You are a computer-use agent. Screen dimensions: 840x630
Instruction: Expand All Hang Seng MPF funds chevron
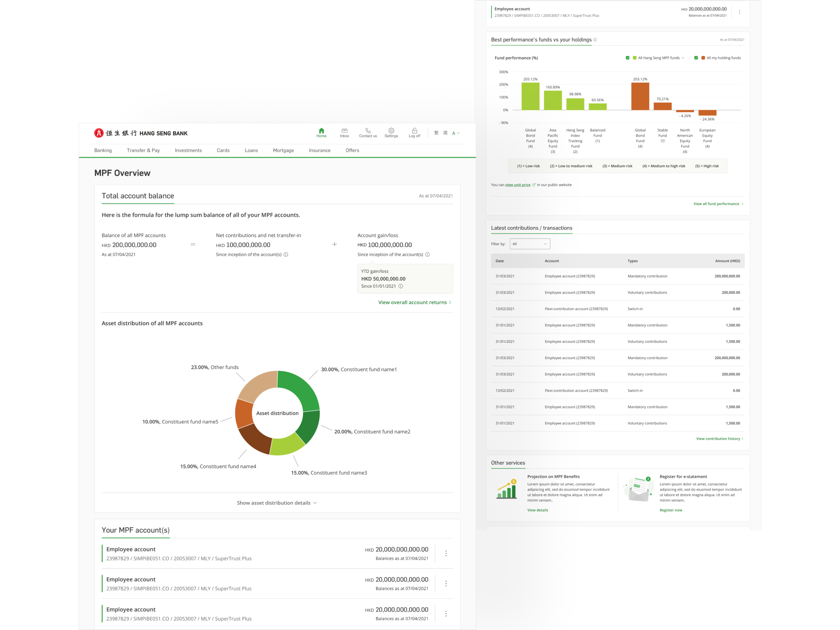(683, 58)
